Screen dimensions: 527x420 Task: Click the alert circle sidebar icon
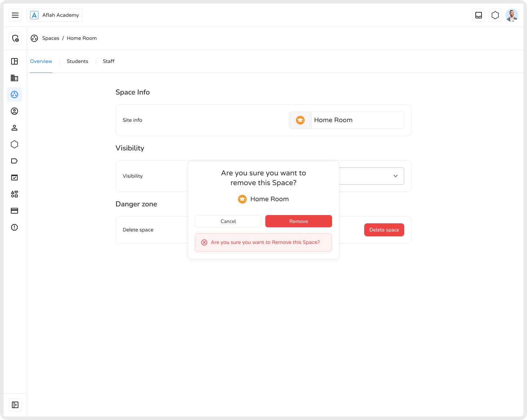coord(14,227)
